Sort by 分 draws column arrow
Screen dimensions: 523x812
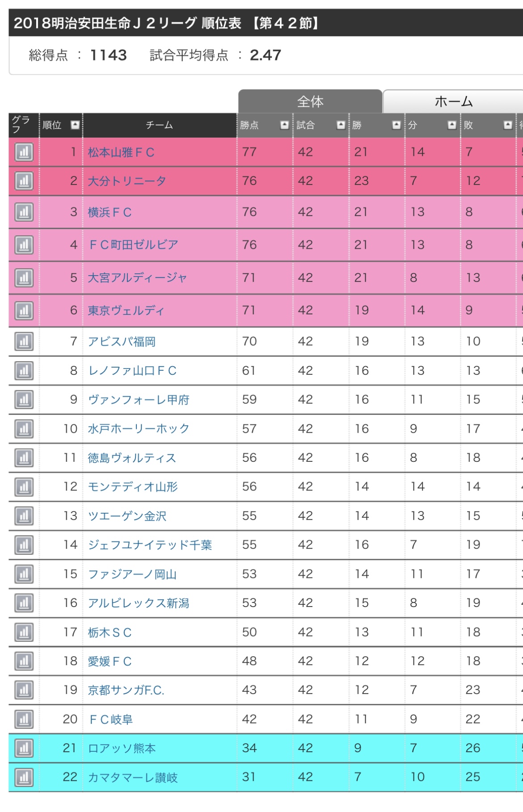point(452,125)
